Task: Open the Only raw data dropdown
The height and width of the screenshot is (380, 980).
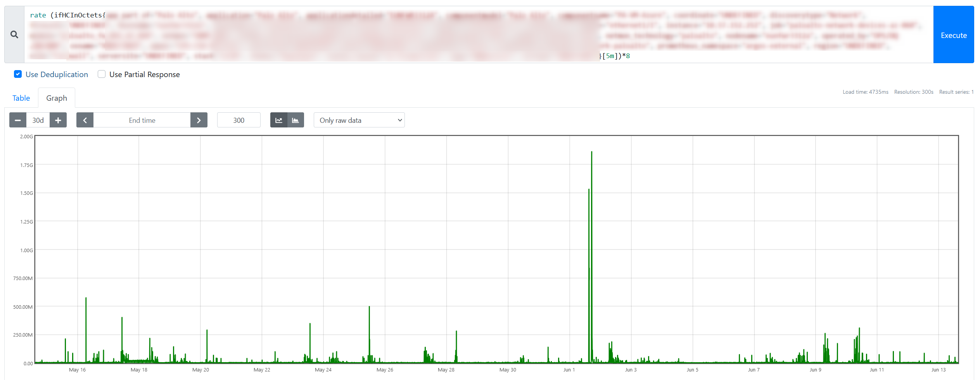Action: tap(359, 120)
